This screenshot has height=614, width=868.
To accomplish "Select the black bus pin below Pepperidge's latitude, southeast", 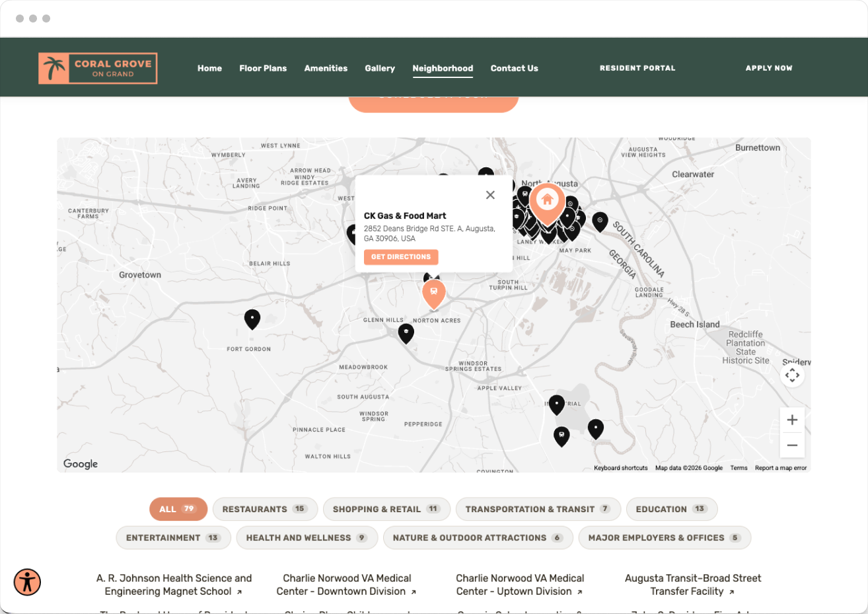I will (561, 436).
